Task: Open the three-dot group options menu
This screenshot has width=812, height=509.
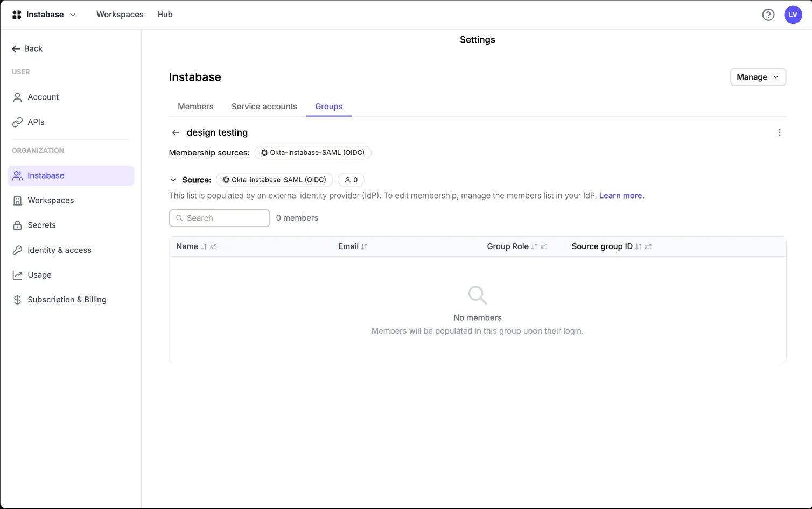Action: click(780, 132)
